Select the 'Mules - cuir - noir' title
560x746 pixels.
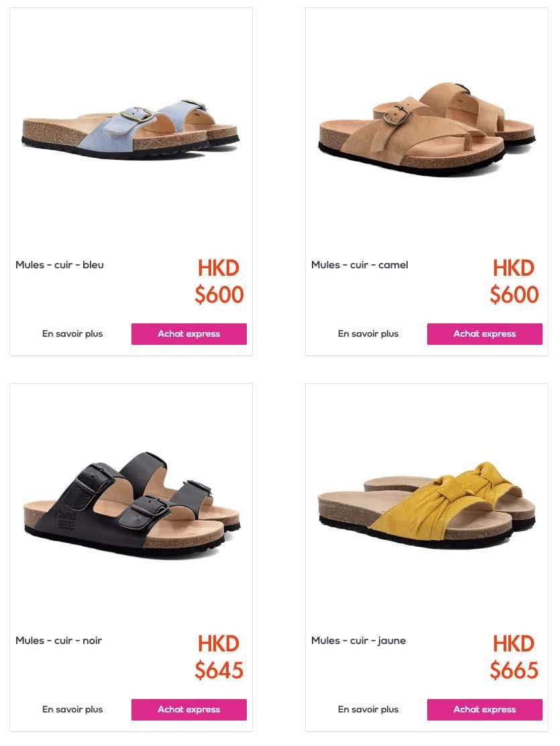click(58, 641)
